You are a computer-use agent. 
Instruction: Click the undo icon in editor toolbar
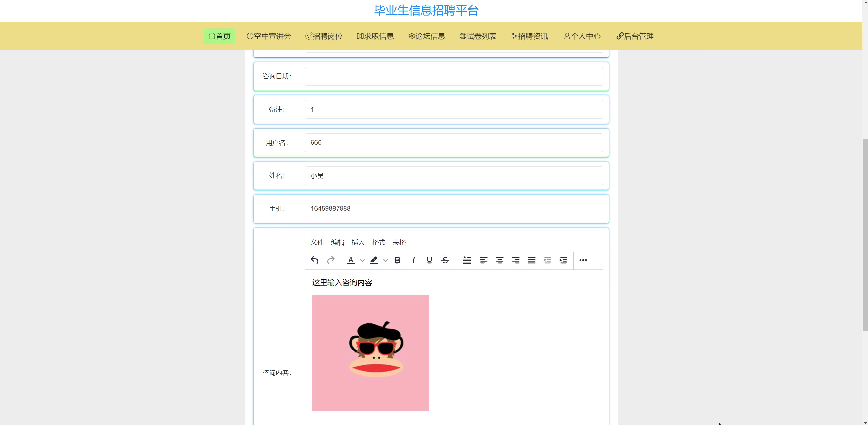tap(314, 260)
